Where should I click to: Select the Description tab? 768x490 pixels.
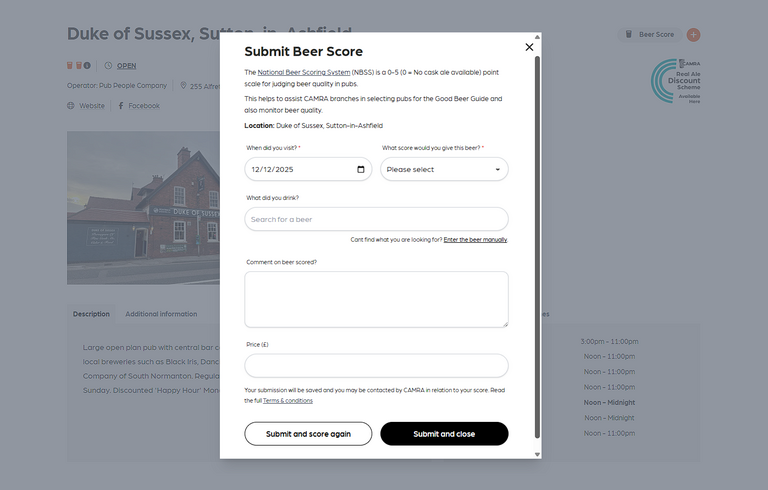[91, 314]
